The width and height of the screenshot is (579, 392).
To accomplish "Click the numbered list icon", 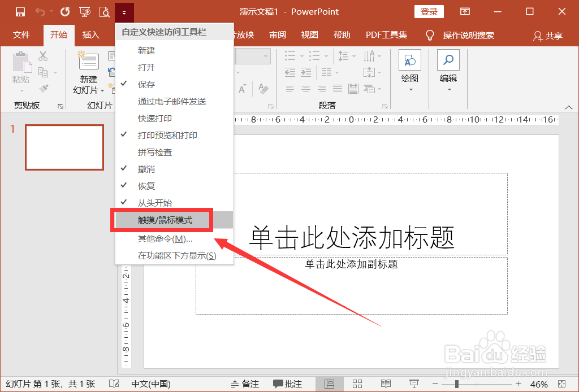I will click(x=314, y=56).
